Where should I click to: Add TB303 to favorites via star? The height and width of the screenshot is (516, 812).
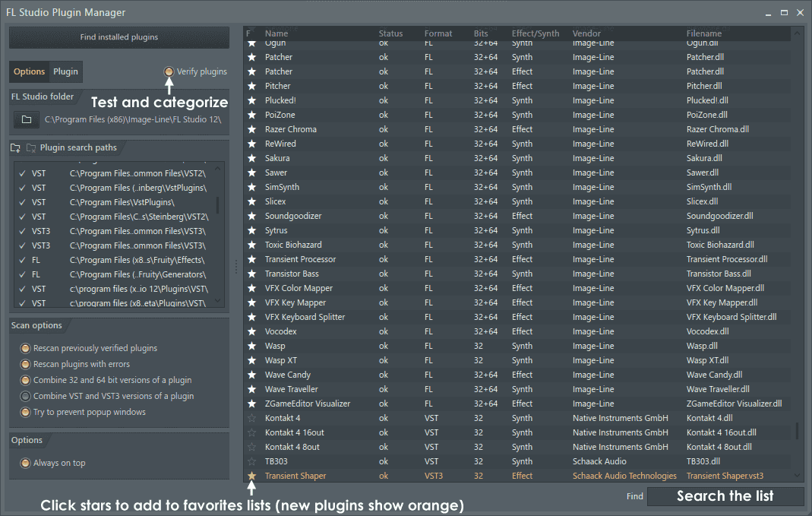point(251,461)
